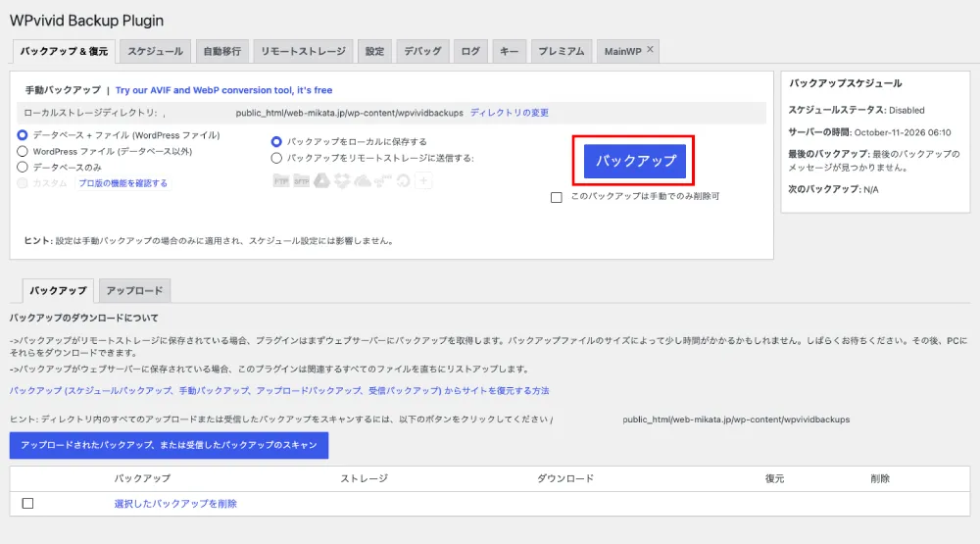Click the OneDrive cloud storage icon
This screenshot has width=980, height=544.
click(x=363, y=181)
